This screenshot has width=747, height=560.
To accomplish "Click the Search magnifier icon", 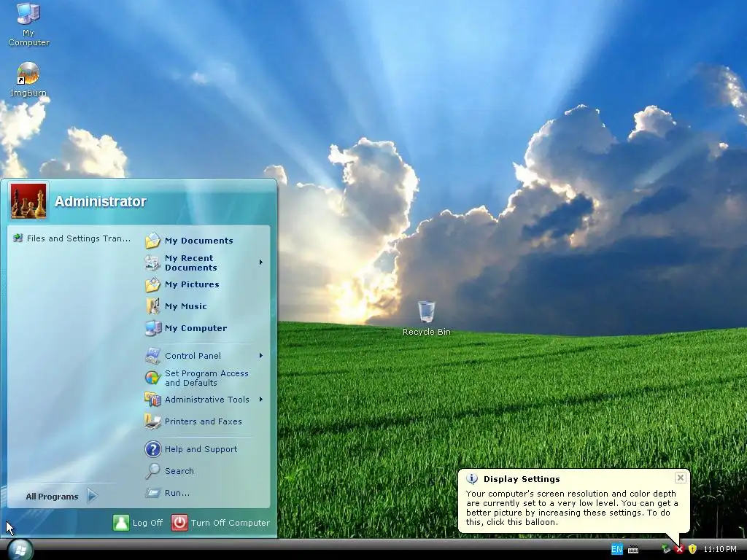I will pyautogui.click(x=153, y=471).
